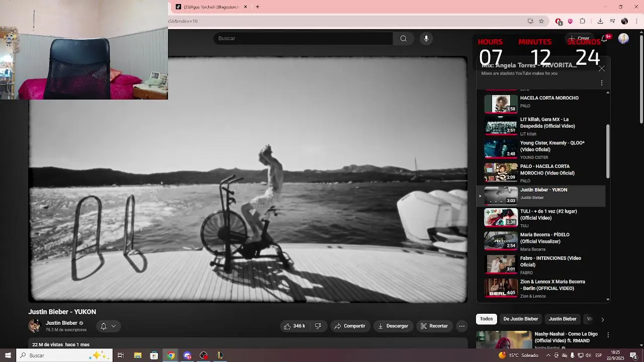The height and width of the screenshot is (362, 644).
Task: Bookmark this page with the star icon
Action: (x=541, y=21)
